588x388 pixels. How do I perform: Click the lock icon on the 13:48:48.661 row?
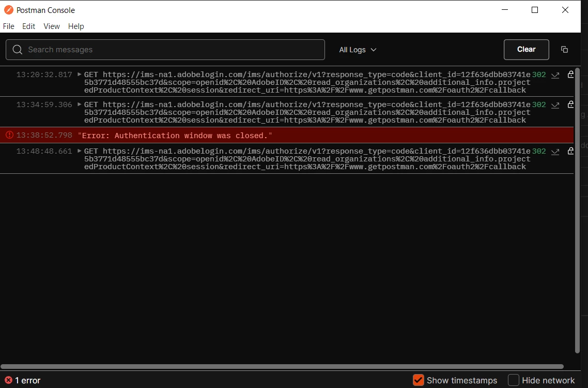[x=570, y=151]
